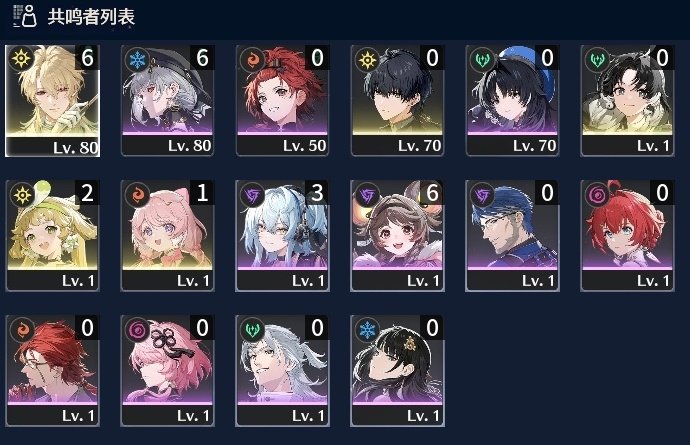690x445 pixels.
Task: Open the red-haired man with glasses card
Action: pyautogui.click(x=52, y=371)
